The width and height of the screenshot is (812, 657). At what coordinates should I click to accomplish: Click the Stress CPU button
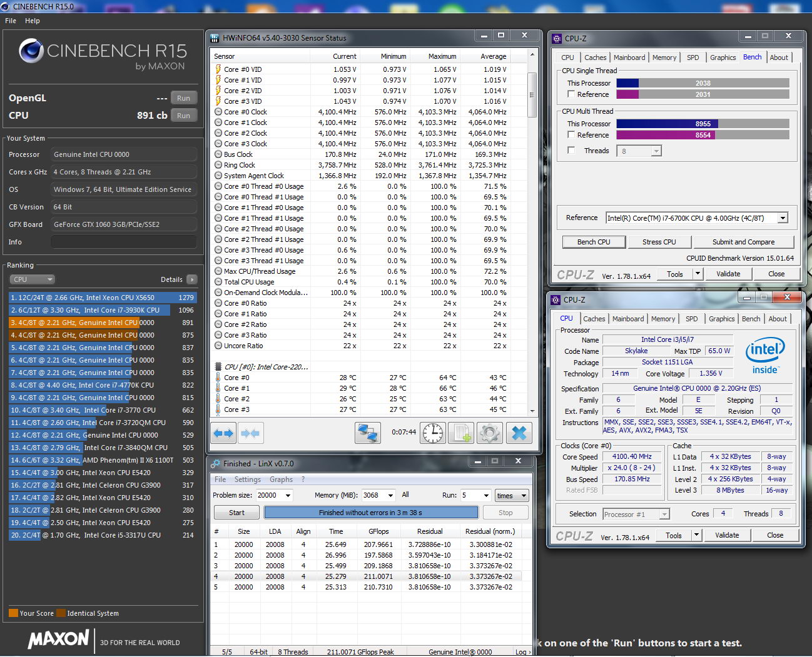[x=659, y=242]
